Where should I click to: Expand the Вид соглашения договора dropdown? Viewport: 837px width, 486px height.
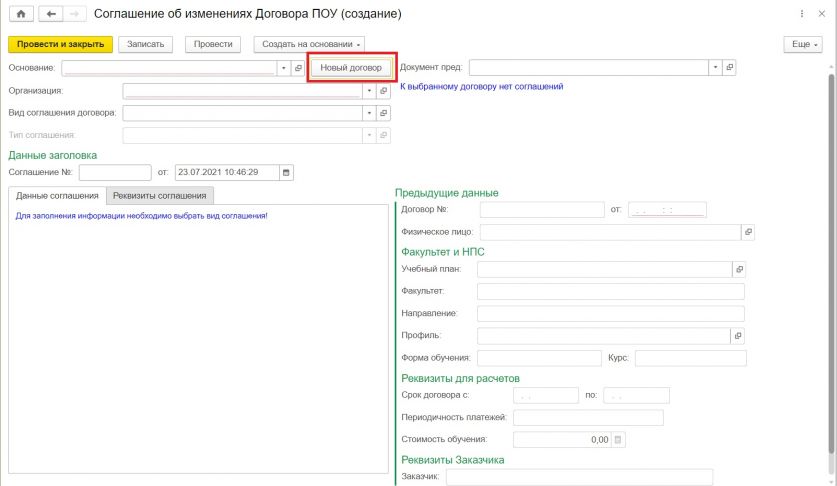[x=369, y=113]
